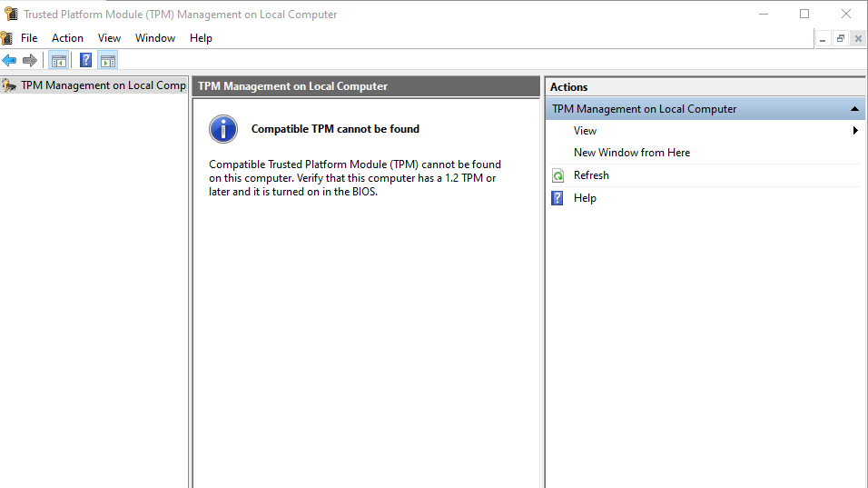Viewport: 868px width, 488px height.
Task: Click the blue information icon in center pane
Action: click(223, 129)
